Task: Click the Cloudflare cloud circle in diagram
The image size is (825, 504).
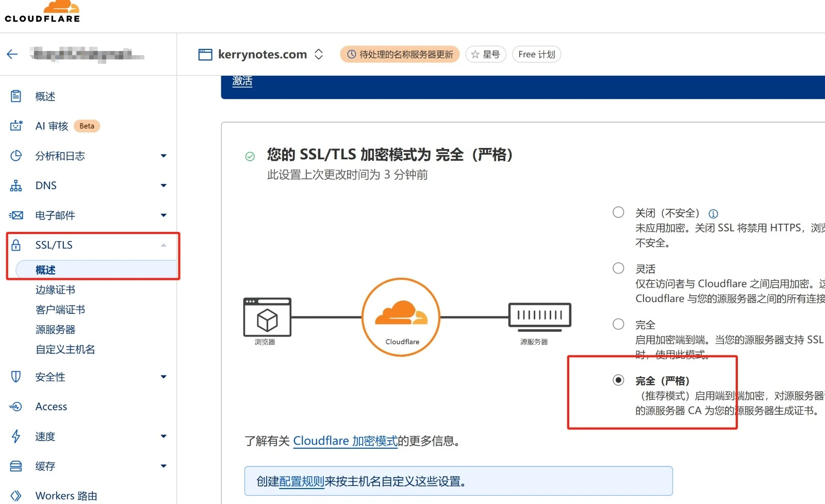Action: tap(401, 317)
